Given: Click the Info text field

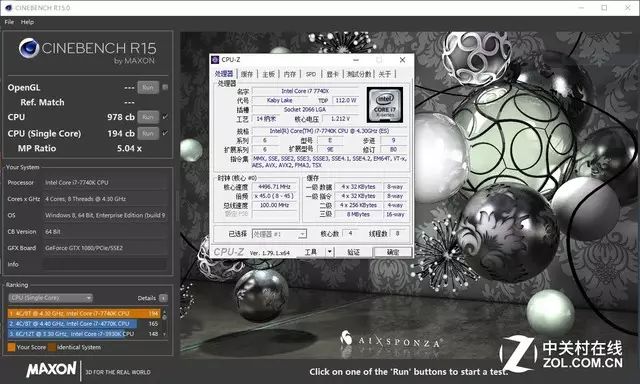Looking at the screenshot, I should 105,264.
